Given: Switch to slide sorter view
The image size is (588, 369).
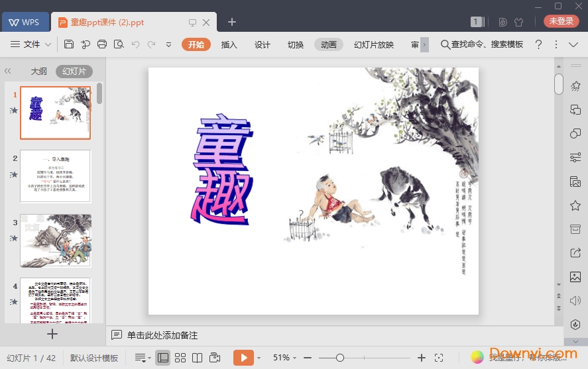Looking at the screenshot, I should coord(180,358).
